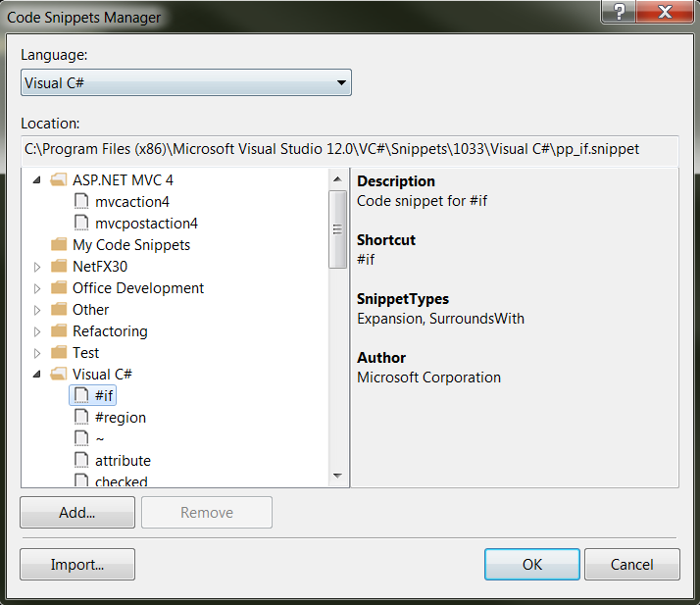Select the attribute snippet
Viewport: 700px width, 605px height.
pos(123,460)
